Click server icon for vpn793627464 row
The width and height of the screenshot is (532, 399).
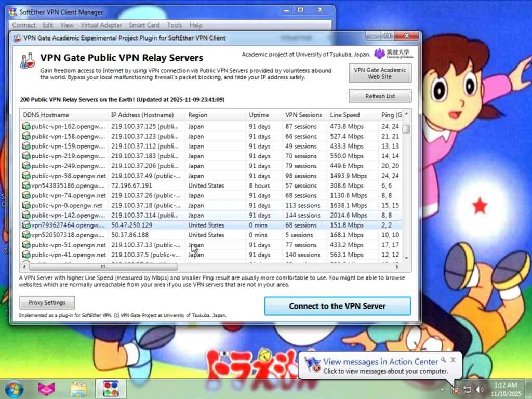pos(26,224)
